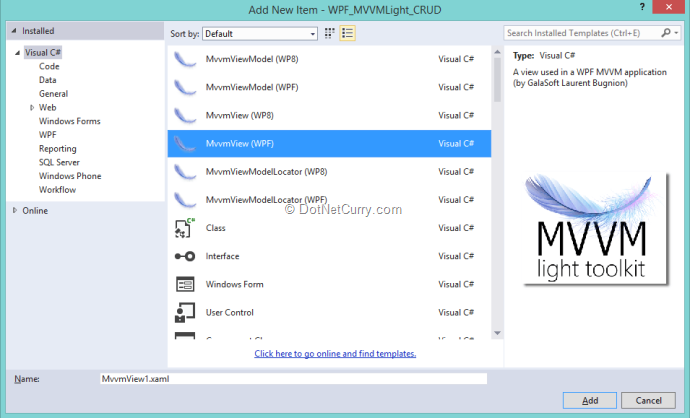Select the Online templates node
690x418 pixels.
coord(35,211)
